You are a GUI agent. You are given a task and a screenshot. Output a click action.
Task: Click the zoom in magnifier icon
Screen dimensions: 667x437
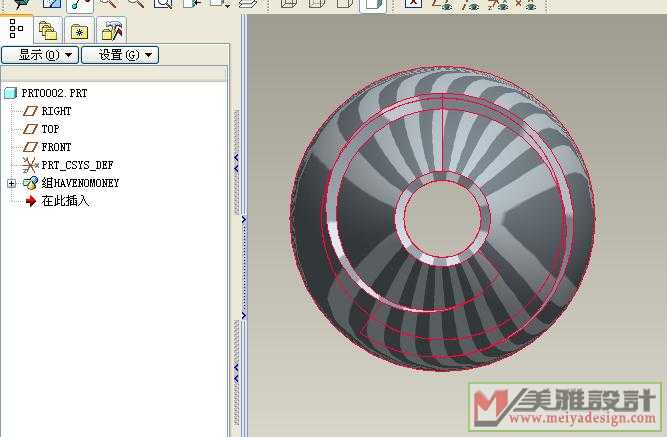pos(107,4)
